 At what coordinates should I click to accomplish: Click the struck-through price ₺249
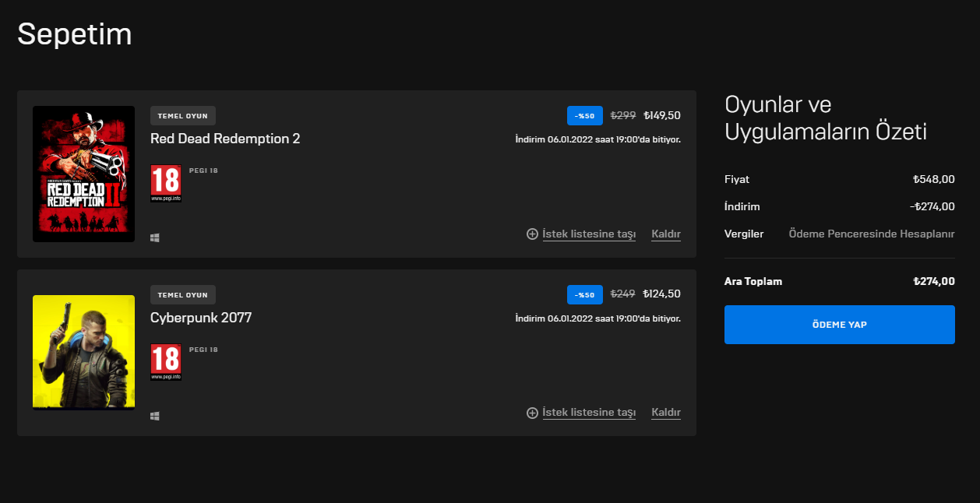pyautogui.click(x=623, y=294)
